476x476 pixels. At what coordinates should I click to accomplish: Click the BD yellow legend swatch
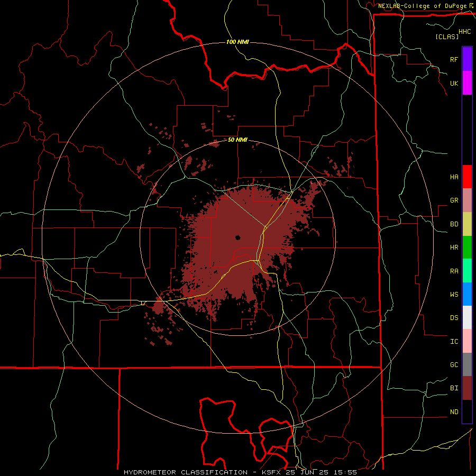pos(467,224)
